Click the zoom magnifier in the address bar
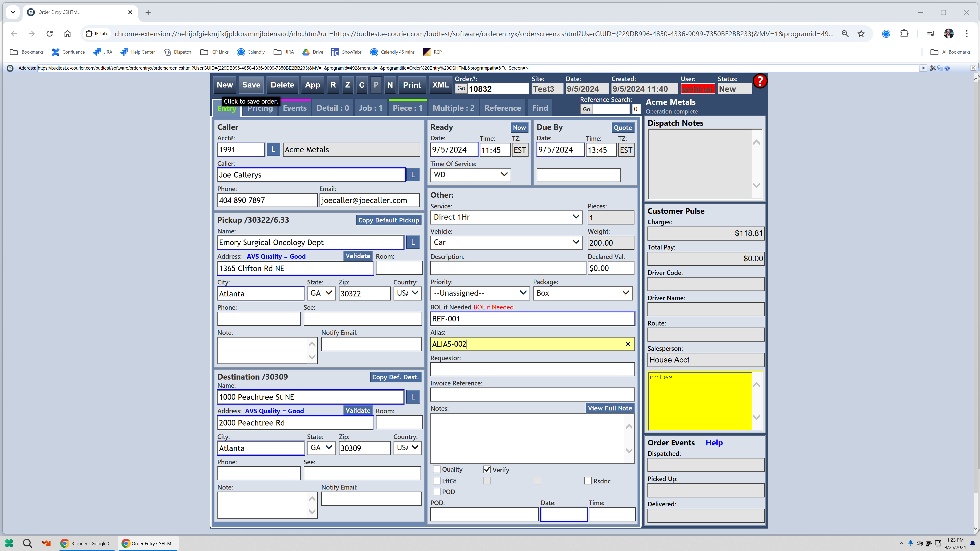980x551 pixels. pyautogui.click(x=845, y=33)
